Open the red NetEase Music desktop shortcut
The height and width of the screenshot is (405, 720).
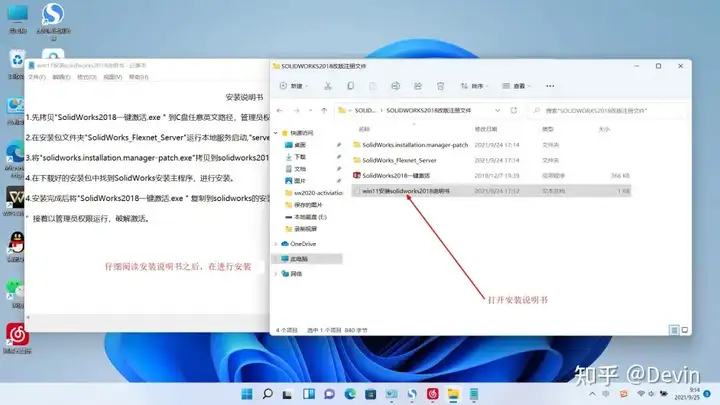17,338
